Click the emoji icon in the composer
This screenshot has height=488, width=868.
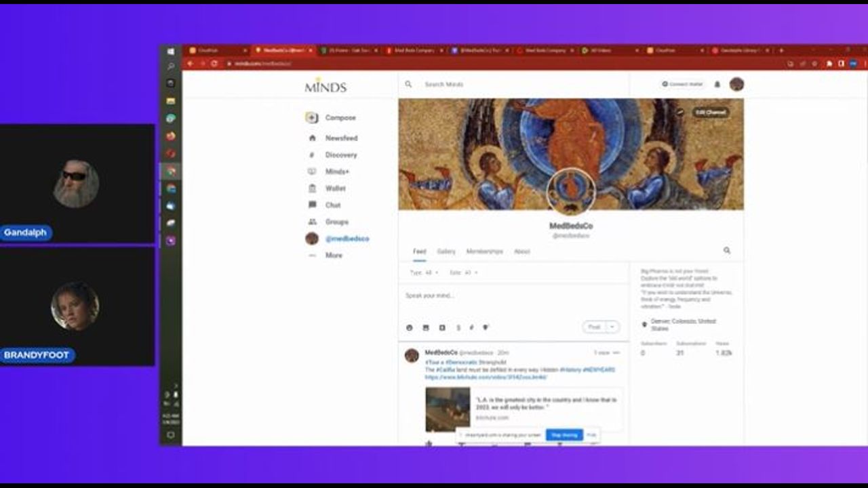point(410,327)
